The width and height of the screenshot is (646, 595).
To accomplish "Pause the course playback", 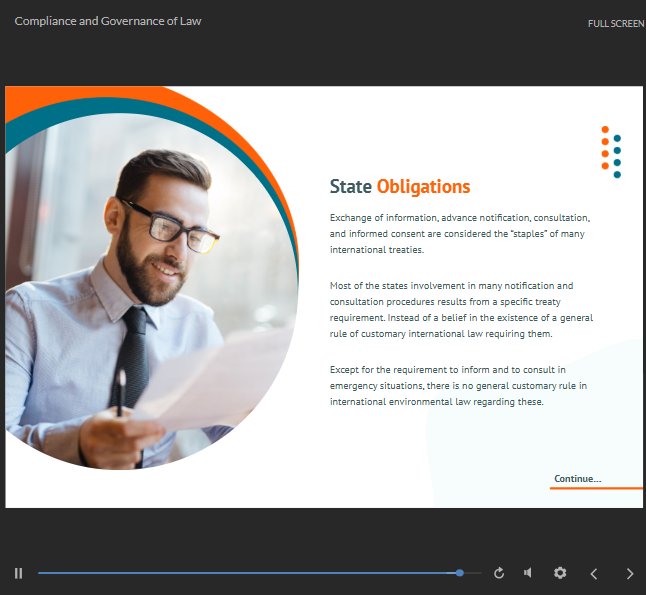I will 18,573.
